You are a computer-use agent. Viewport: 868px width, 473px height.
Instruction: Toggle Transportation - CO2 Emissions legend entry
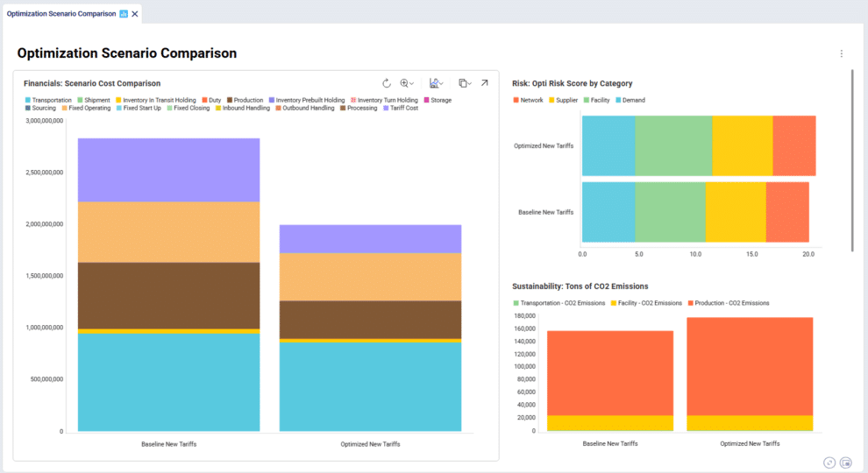(x=559, y=303)
